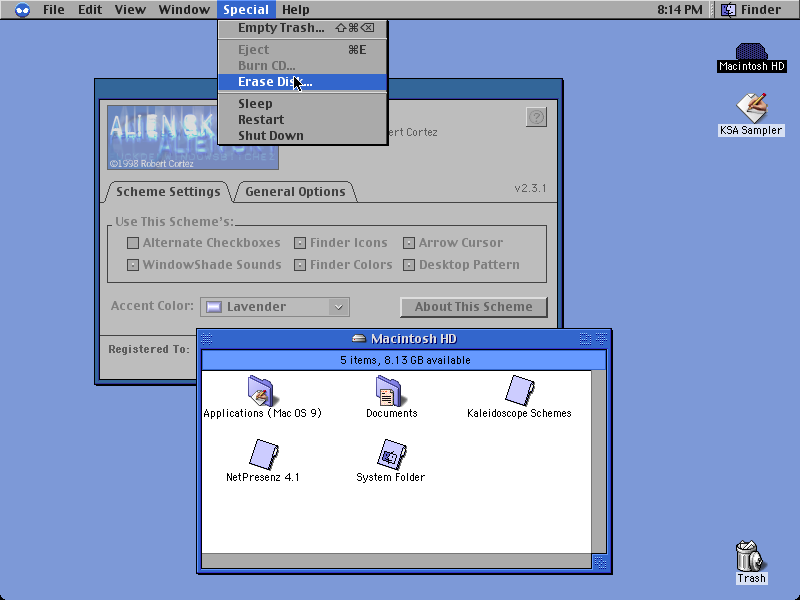
Task: Click the Macintosh HD window title proxy icon
Action: pos(359,338)
